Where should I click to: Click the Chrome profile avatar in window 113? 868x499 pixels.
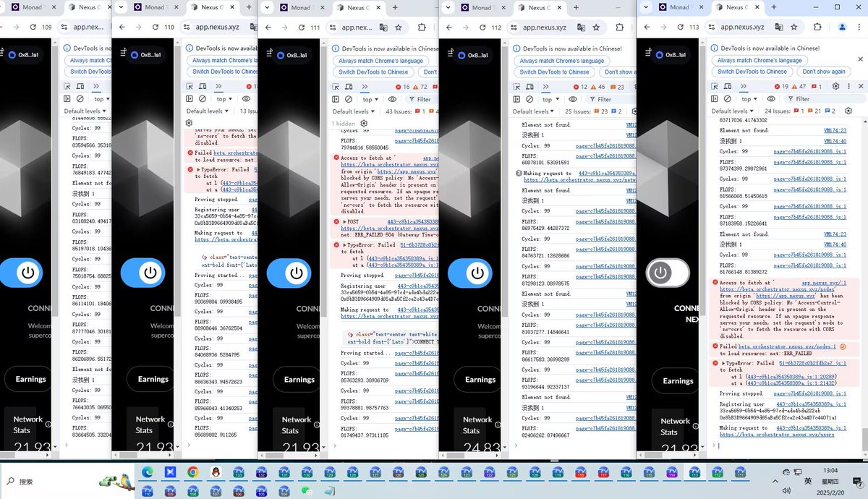[x=842, y=27]
